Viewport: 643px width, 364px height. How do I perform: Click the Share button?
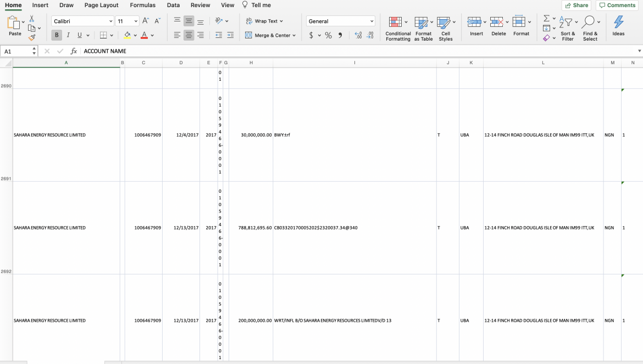pyautogui.click(x=577, y=5)
